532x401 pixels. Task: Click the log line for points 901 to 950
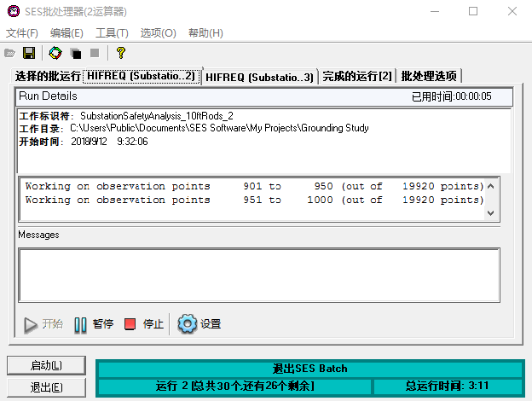tap(254, 186)
